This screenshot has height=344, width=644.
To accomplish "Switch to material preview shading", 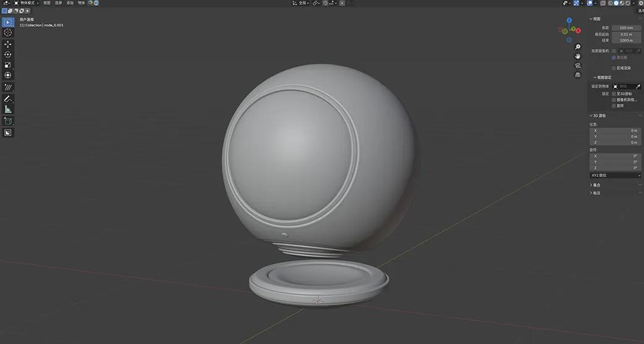I will 622,3.
